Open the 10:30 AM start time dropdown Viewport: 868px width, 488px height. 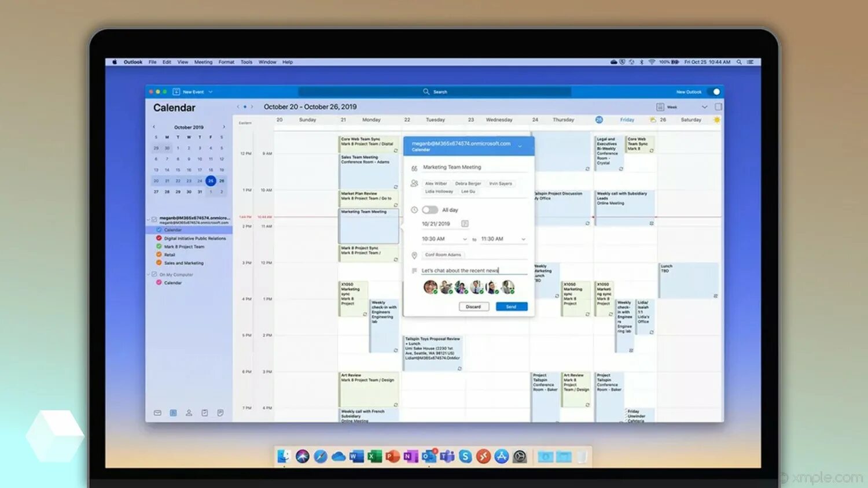(x=465, y=239)
